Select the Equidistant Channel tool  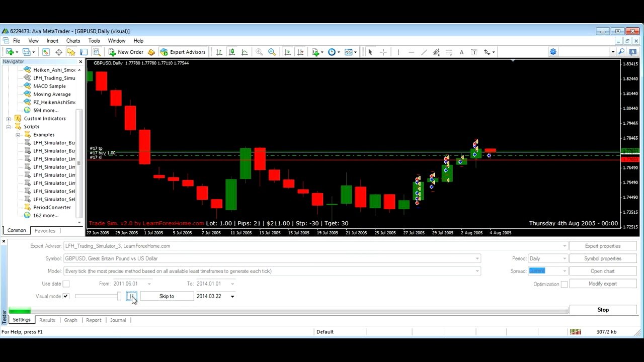tap(436, 52)
